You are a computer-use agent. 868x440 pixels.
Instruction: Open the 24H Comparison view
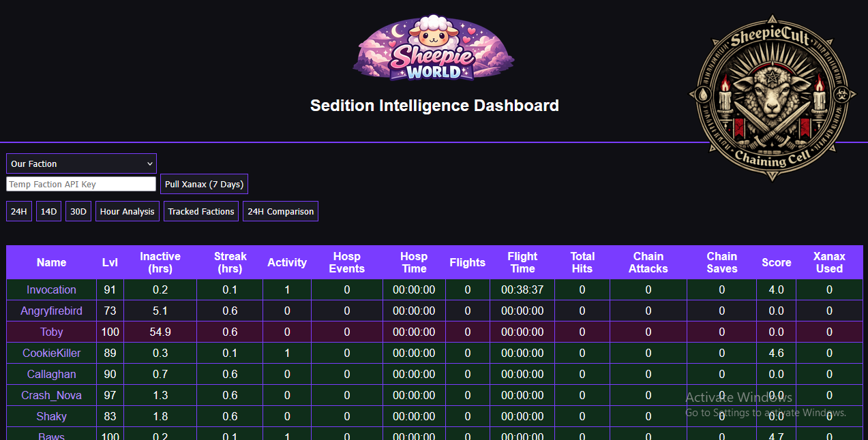[x=280, y=211]
